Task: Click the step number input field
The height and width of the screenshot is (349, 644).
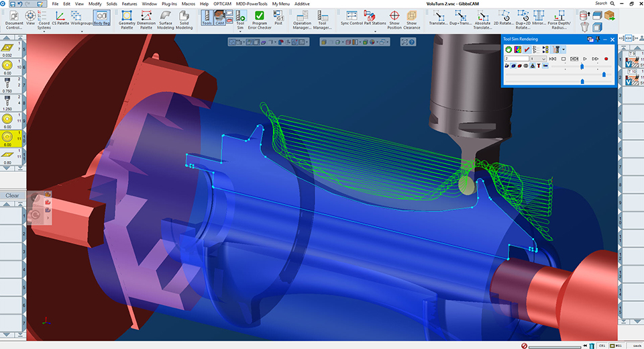Action: (x=515, y=59)
